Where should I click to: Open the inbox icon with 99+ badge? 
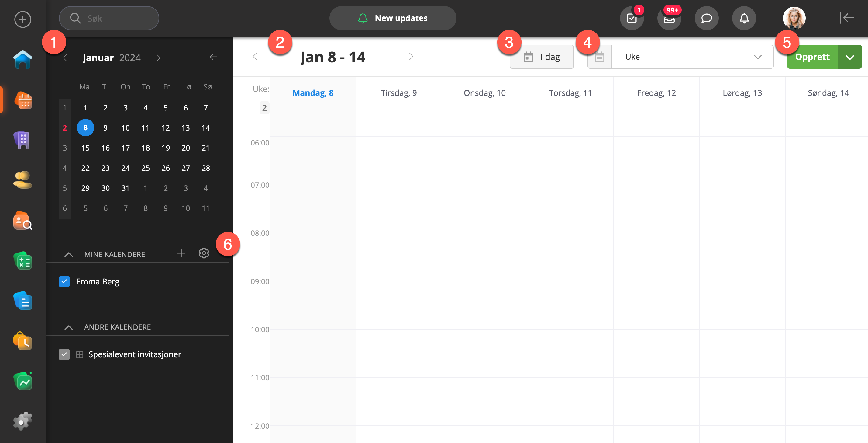tap(669, 18)
